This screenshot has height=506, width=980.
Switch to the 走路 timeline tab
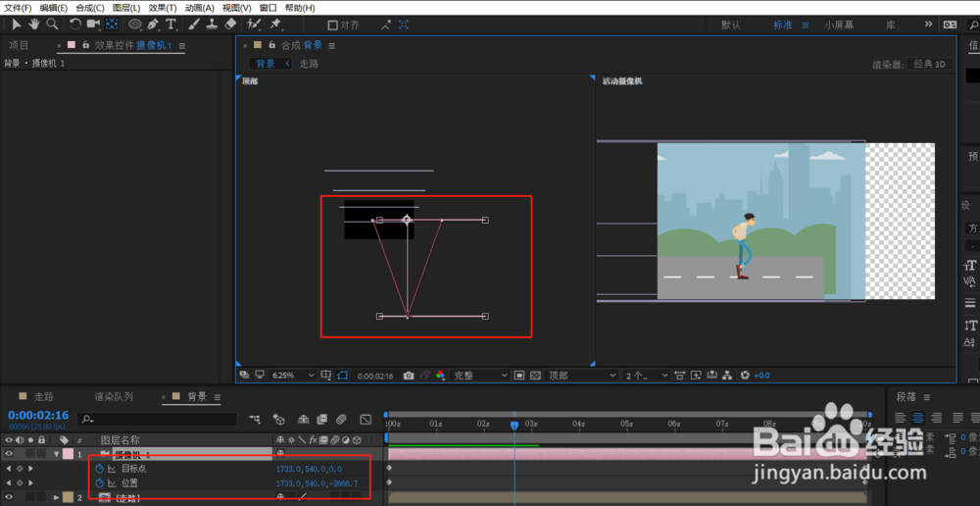tap(44, 396)
